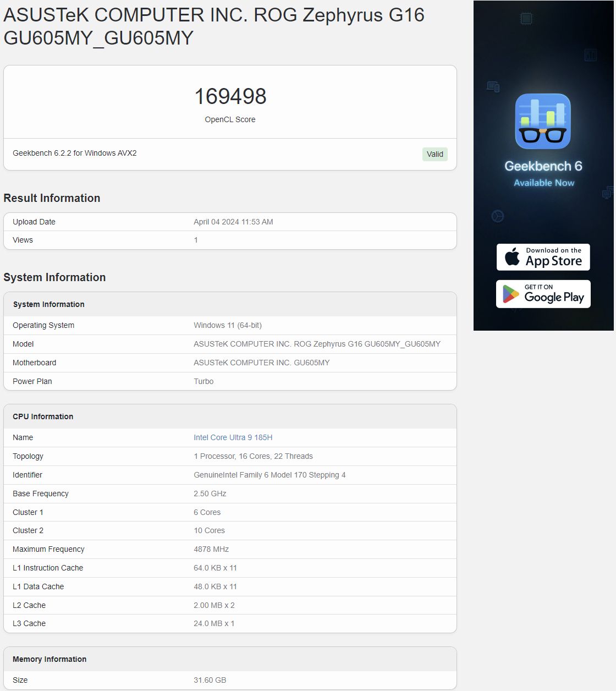This screenshot has width=616, height=691.
Task: Click the L1 Data Cache label
Action: point(38,586)
